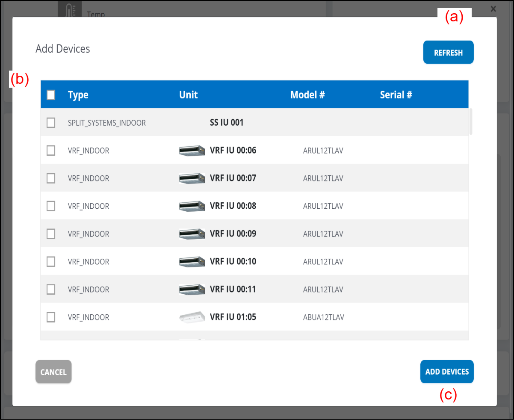The width and height of the screenshot is (514, 420).
Task: Close the dialog with the X icon
Action: 493,9
